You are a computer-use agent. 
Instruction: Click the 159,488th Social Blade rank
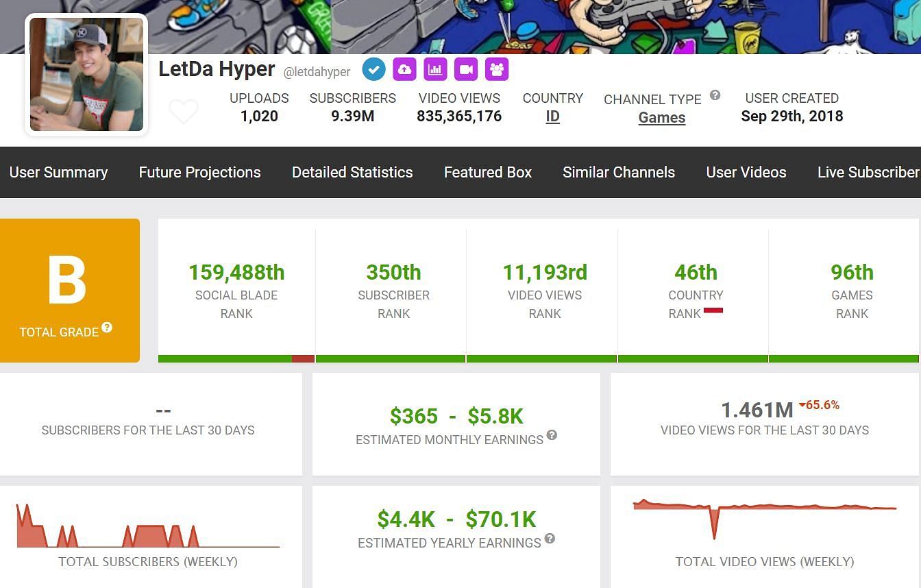point(236,272)
